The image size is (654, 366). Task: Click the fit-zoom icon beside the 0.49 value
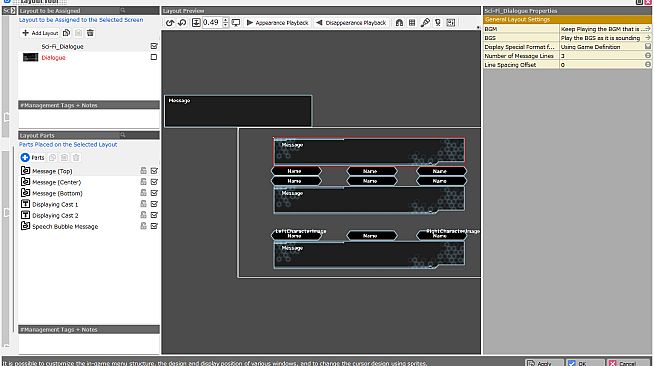pos(196,23)
